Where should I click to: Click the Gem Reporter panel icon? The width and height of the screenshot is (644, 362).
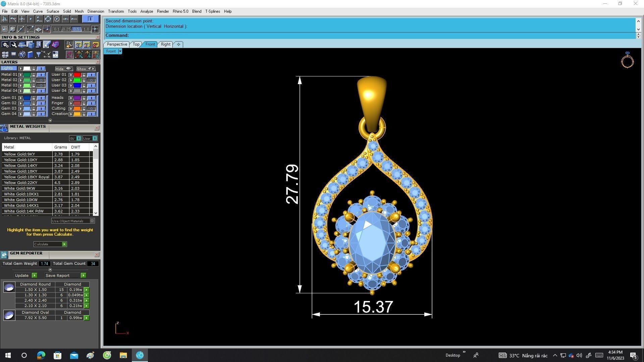click(x=4, y=255)
